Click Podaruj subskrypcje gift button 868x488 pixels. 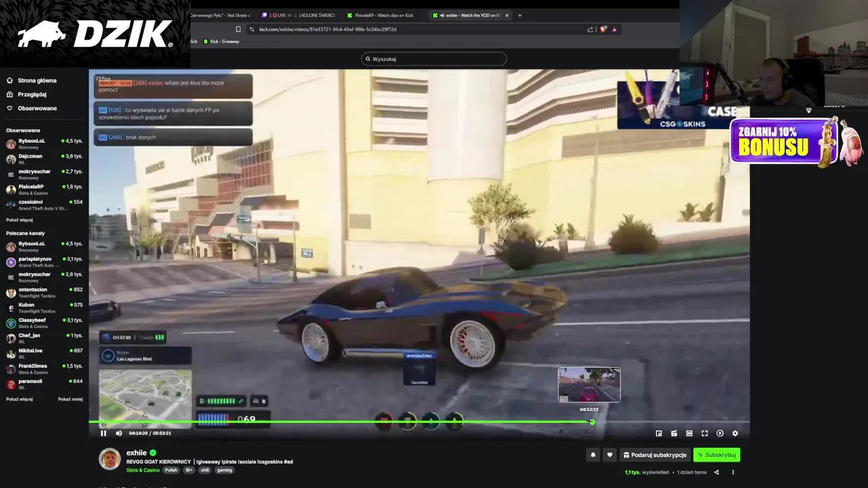pyautogui.click(x=655, y=455)
